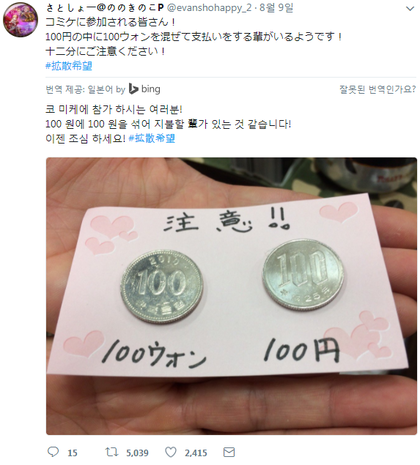Open the #拡散希望 hashtag in translated text
Screen dimensions: 420x465
click(x=152, y=138)
